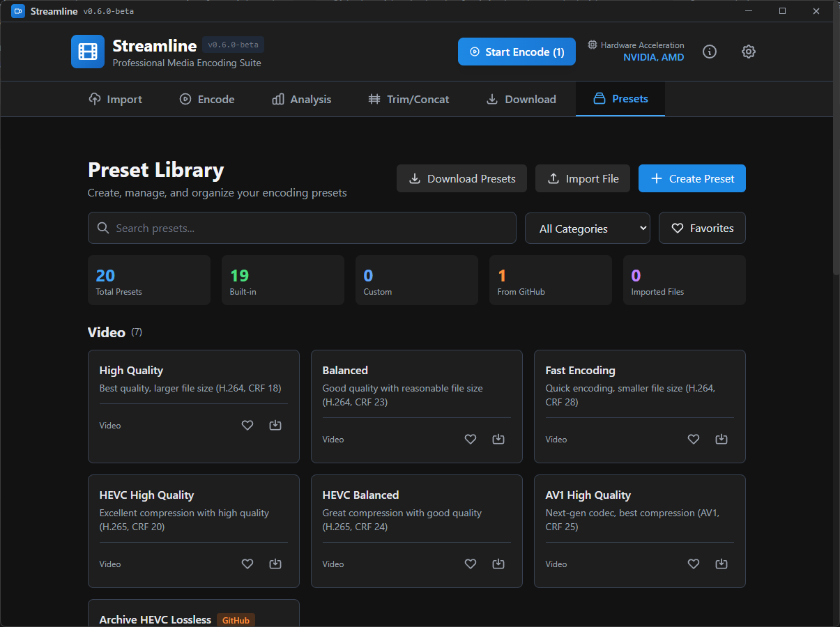Download the Balanced preset
The height and width of the screenshot is (627, 840).
[x=498, y=439]
